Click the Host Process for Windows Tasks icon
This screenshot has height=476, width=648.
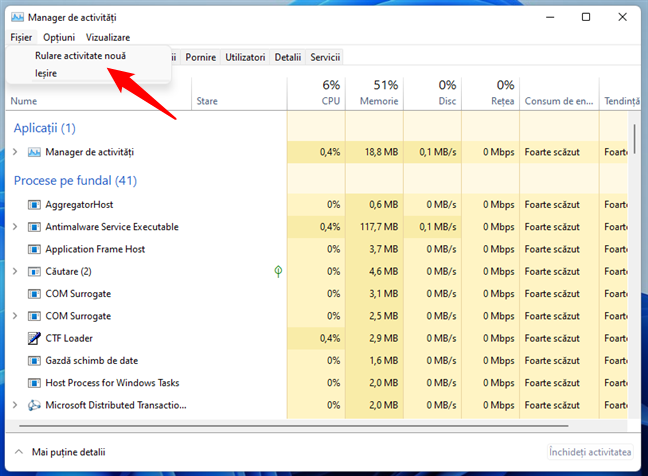pos(34,383)
